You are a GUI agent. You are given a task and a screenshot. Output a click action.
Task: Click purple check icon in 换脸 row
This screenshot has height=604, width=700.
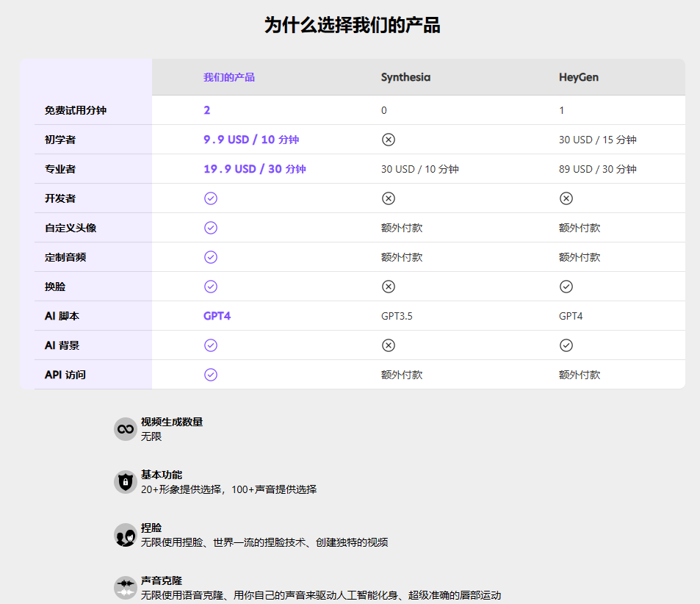tap(211, 287)
